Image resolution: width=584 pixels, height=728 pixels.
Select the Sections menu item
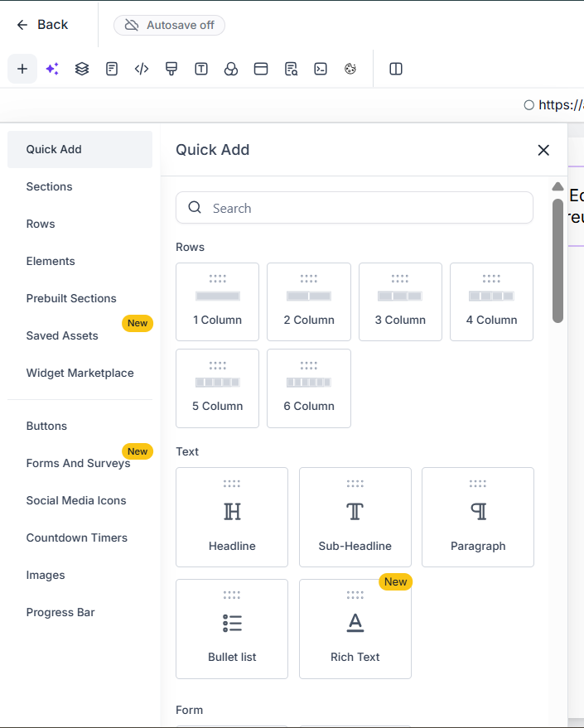[x=50, y=186]
